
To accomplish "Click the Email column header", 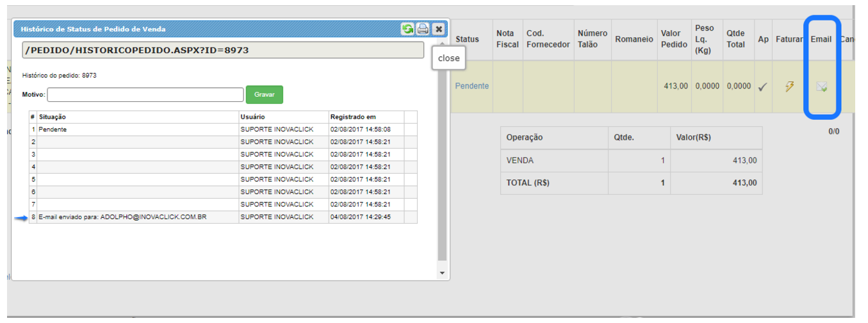I will (821, 39).
